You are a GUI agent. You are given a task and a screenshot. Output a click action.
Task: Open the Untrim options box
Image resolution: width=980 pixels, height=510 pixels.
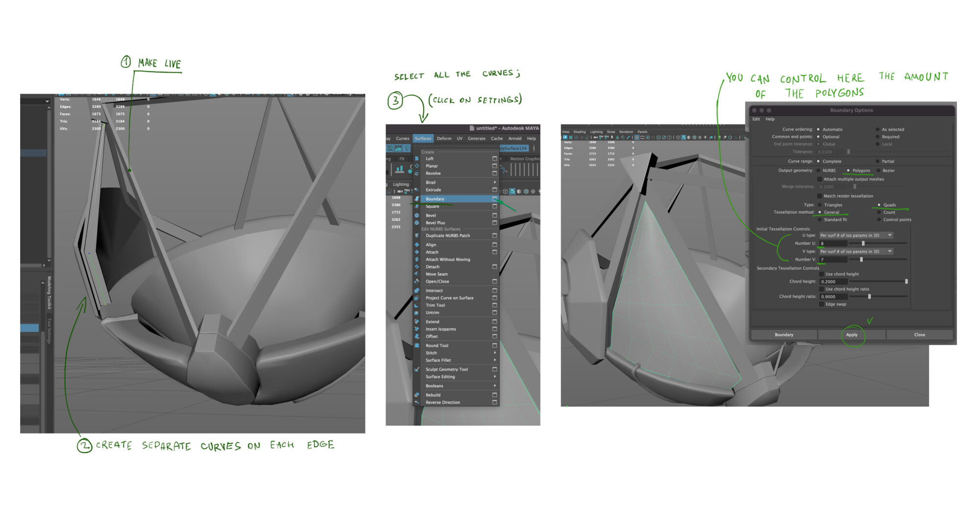click(x=494, y=313)
